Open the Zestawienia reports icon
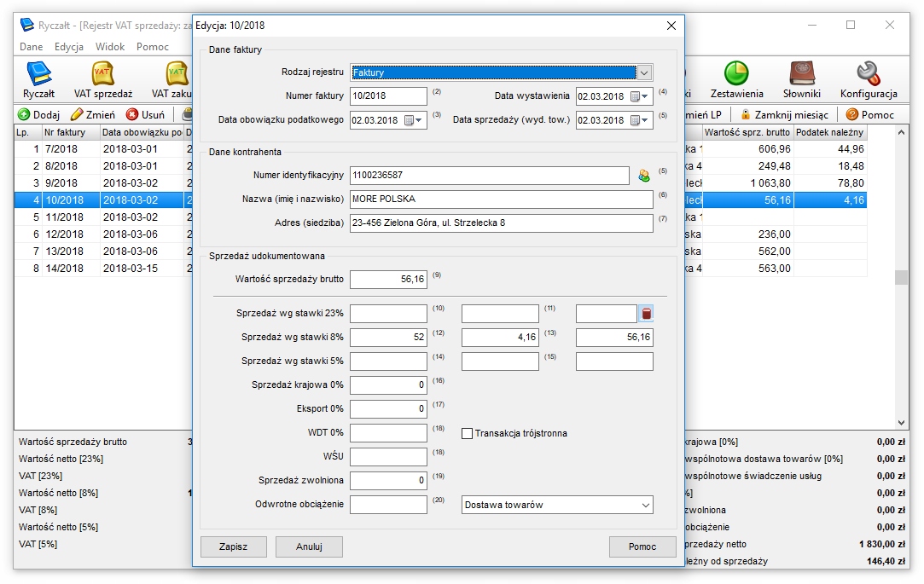The width and height of the screenshot is (924, 584). pyautogui.click(x=736, y=80)
